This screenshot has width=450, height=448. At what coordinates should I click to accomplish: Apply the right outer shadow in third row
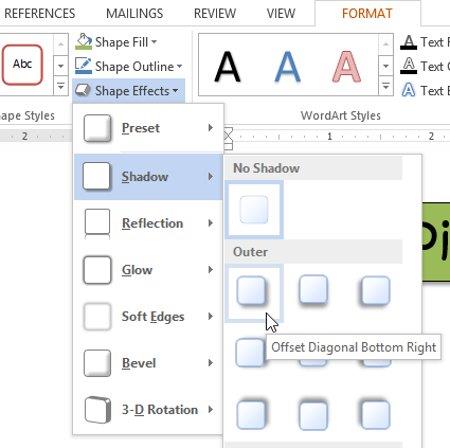coord(375,415)
